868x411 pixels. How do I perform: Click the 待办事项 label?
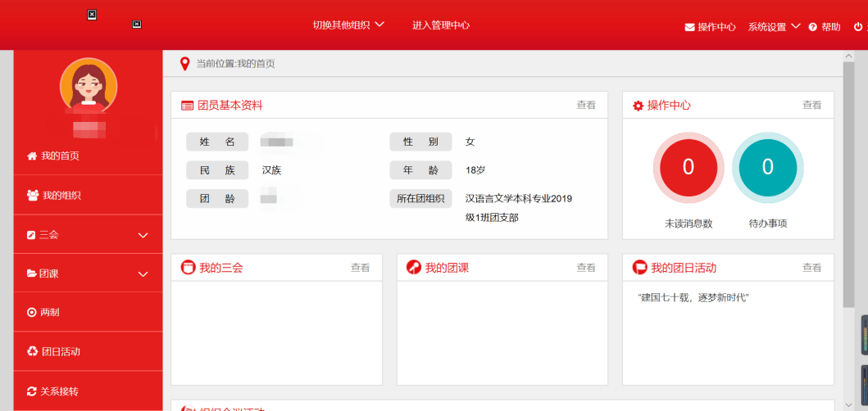click(768, 224)
